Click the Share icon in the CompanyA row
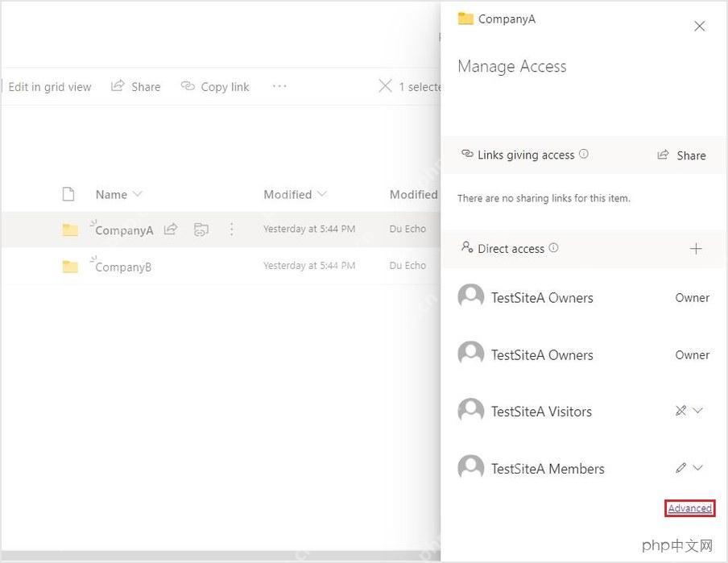The width and height of the screenshot is (728, 563). click(171, 229)
